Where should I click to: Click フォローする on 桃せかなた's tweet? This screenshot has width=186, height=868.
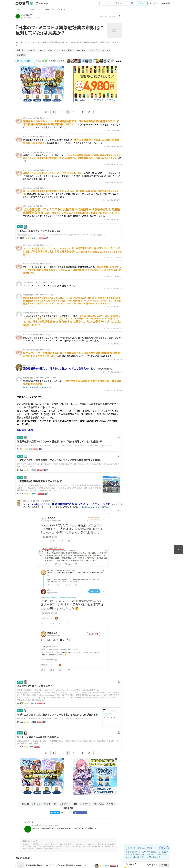coord(93,634)
